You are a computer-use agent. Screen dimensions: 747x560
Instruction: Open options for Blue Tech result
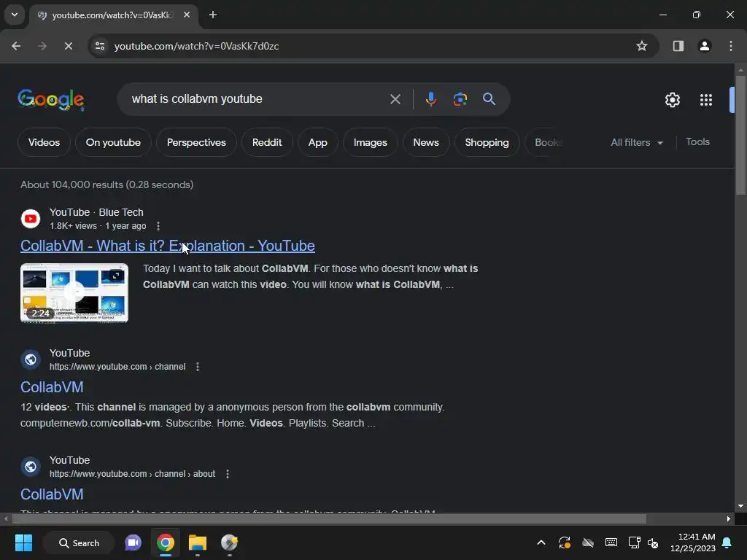(158, 226)
